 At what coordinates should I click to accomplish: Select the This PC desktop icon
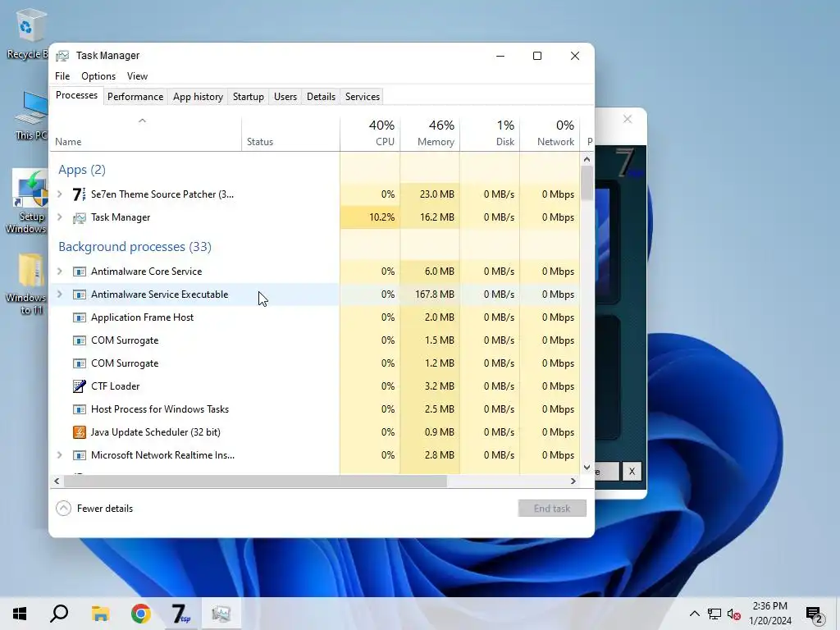31,116
